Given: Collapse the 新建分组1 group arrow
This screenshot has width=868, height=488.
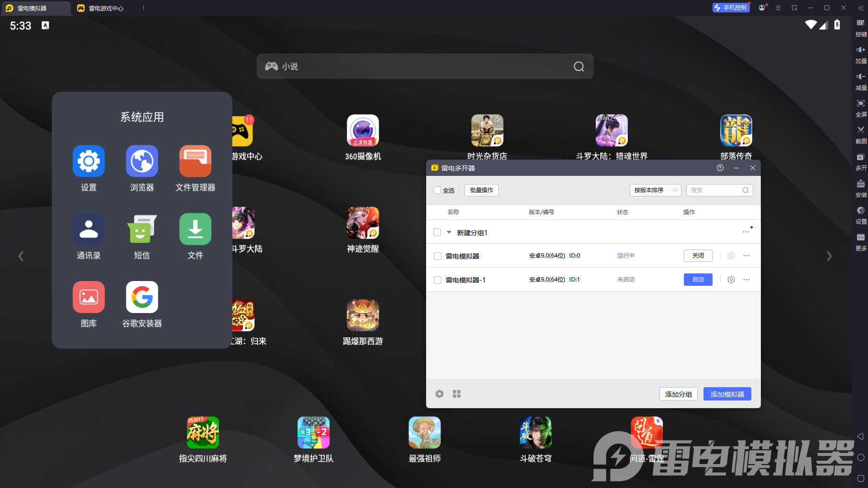Looking at the screenshot, I should (449, 233).
